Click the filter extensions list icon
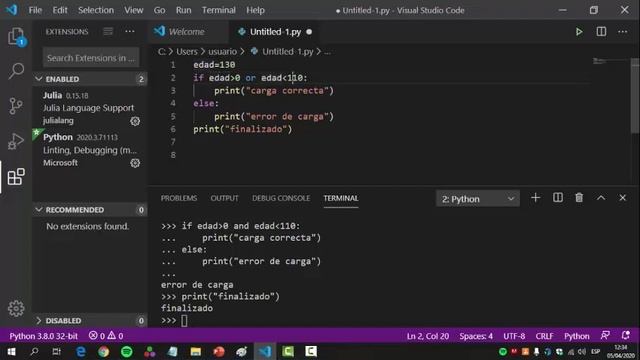 pyautogui.click(x=108, y=31)
